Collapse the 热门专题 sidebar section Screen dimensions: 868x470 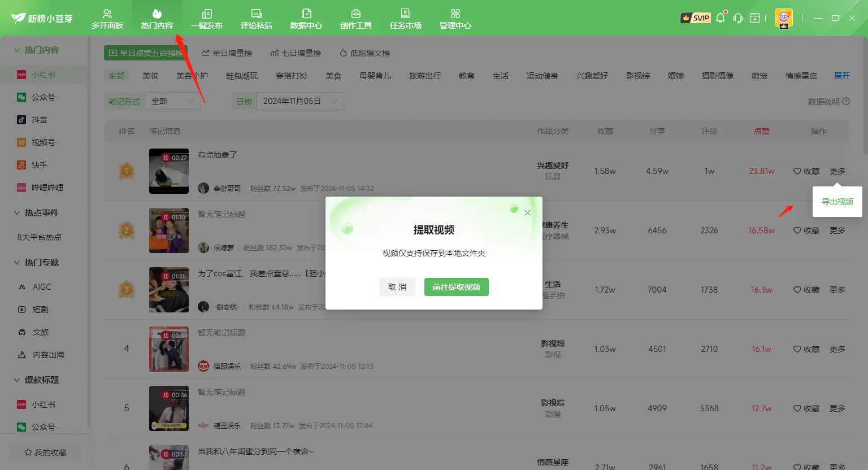[x=17, y=263]
